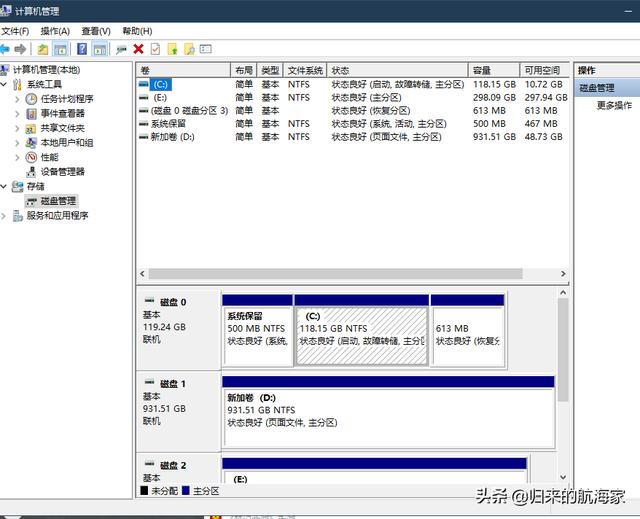Expand the 共享文件夹 tree node

(x=17, y=128)
